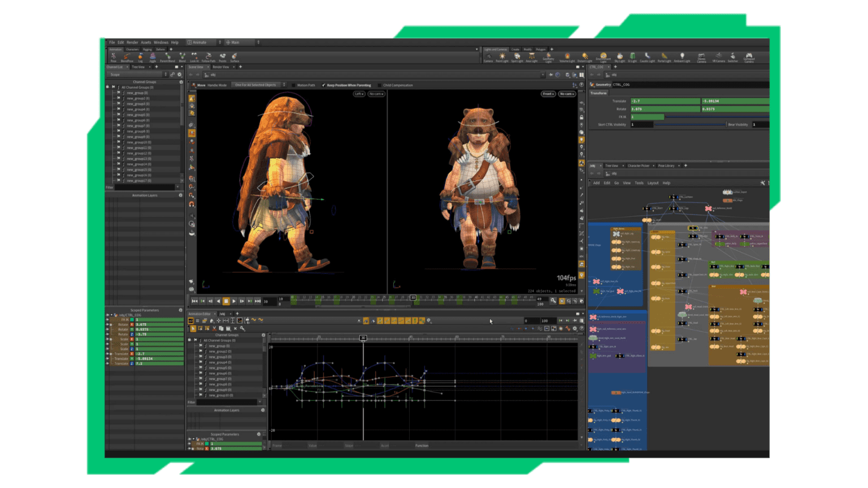Add a Sky Light to the scene
868x488 pixels.
(620, 57)
